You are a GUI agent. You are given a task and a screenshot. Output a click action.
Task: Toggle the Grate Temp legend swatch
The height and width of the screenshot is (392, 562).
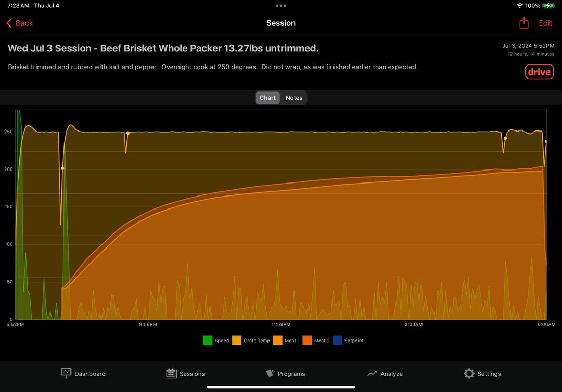pyautogui.click(x=237, y=341)
